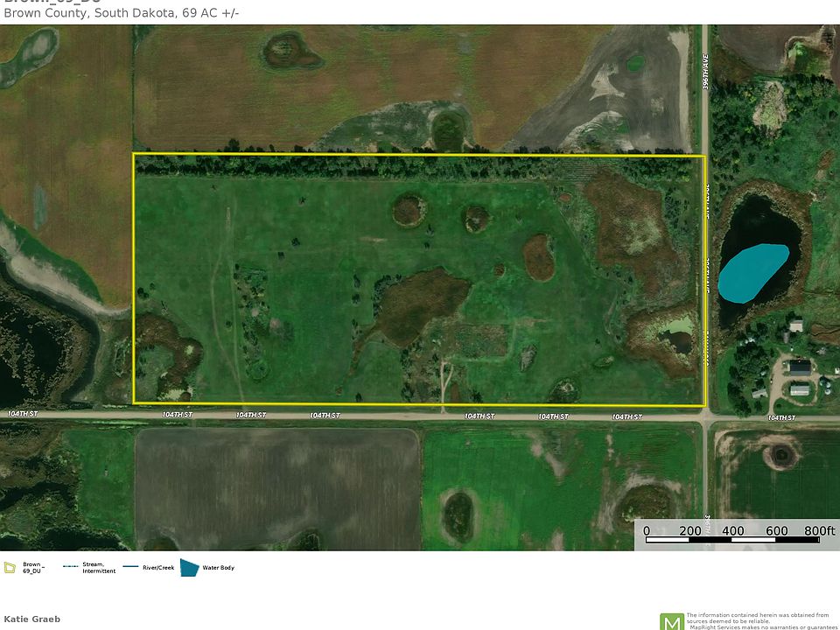Click the Water Body legend polygon icon
The image size is (840, 630).
click(189, 568)
